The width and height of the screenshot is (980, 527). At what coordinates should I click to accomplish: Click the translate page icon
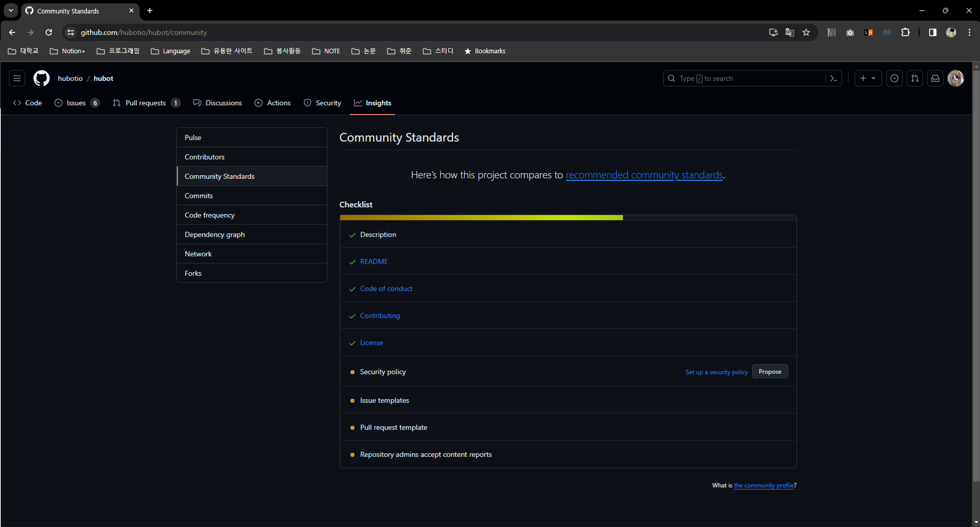coord(789,32)
